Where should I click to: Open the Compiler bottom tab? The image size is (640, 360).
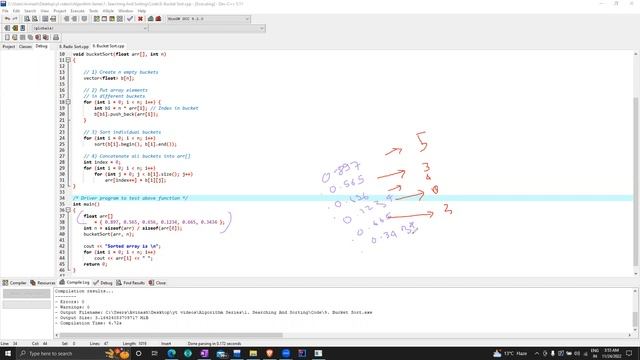[14, 282]
